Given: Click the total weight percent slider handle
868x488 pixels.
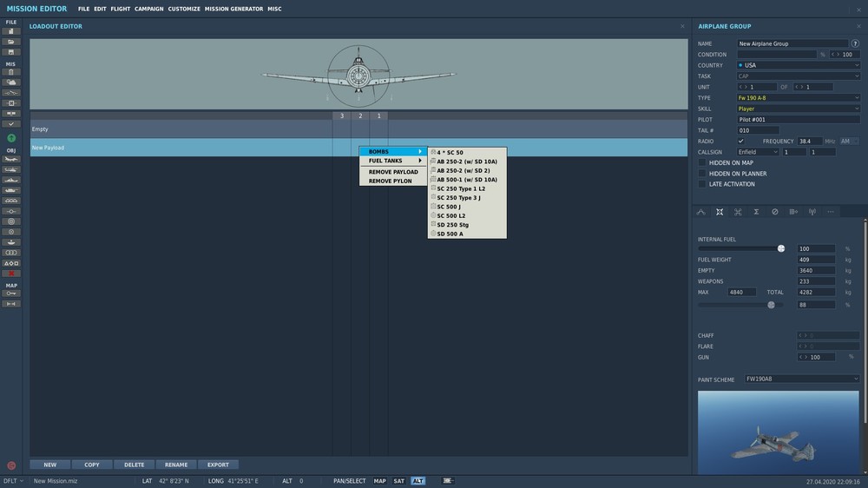Looking at the screenshot, I should (771, 305).
